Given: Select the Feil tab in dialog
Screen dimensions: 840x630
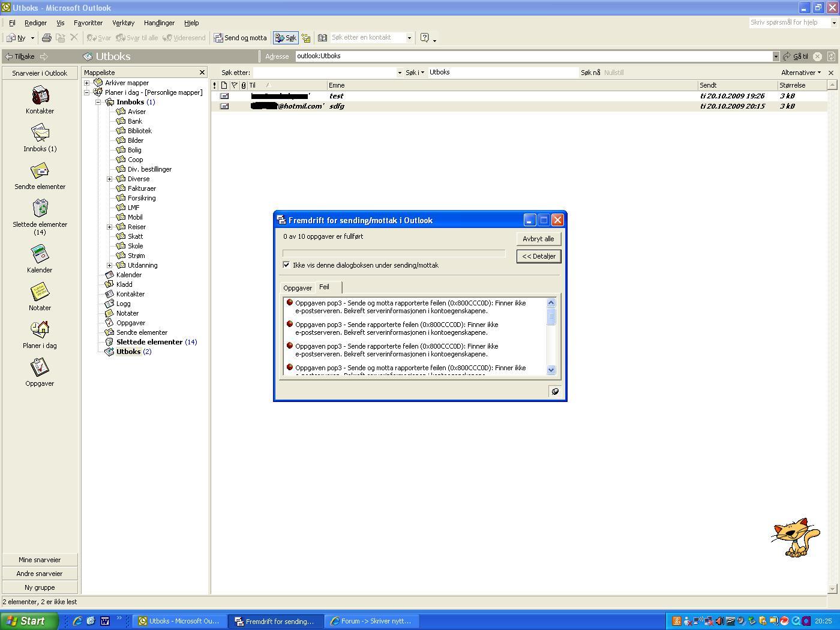Looking at the screenshot, I should [328, 287].
